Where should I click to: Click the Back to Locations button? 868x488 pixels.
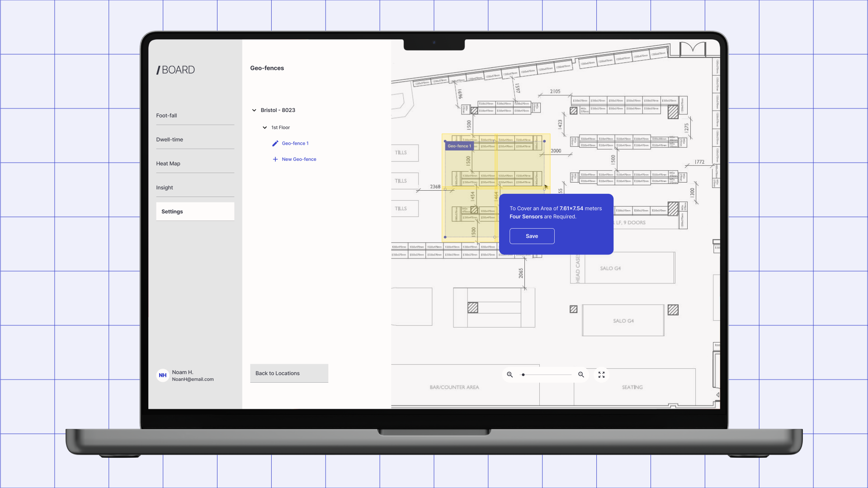[x=289, y=373]
